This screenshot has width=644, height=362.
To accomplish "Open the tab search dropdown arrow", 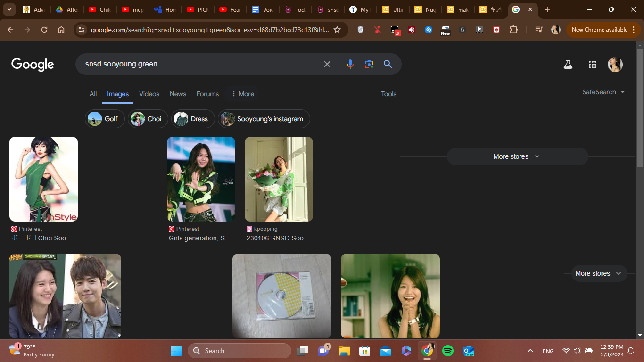I will [9, 9].
